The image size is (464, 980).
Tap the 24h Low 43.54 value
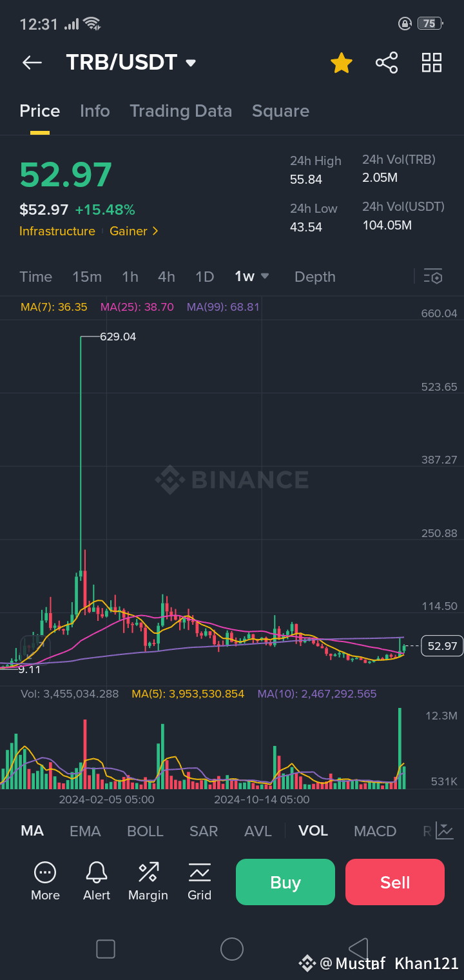(306, 227)
